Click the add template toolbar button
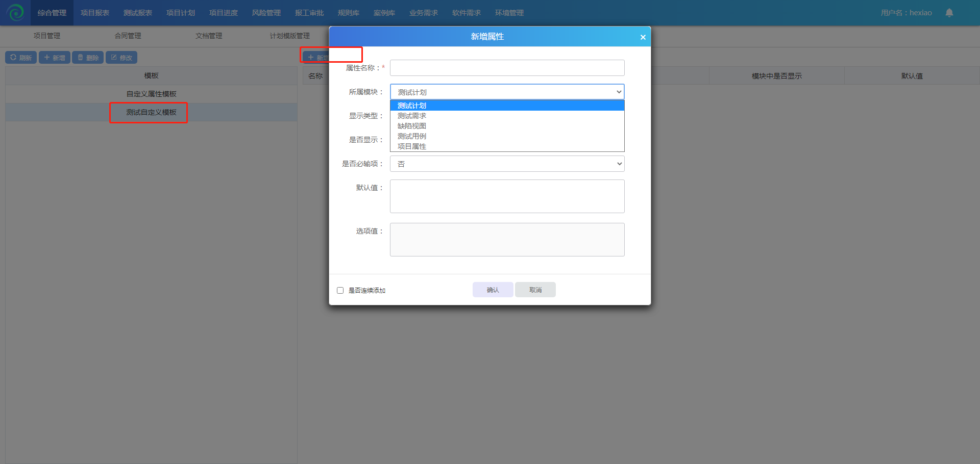The image size is (980, 464). [x=55, y=58]
